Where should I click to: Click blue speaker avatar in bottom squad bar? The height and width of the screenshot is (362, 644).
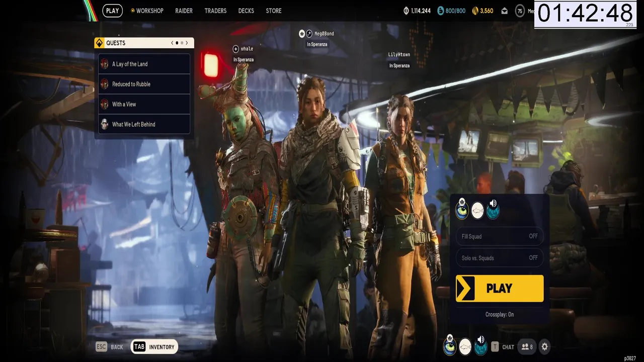[x=480, y=346]
